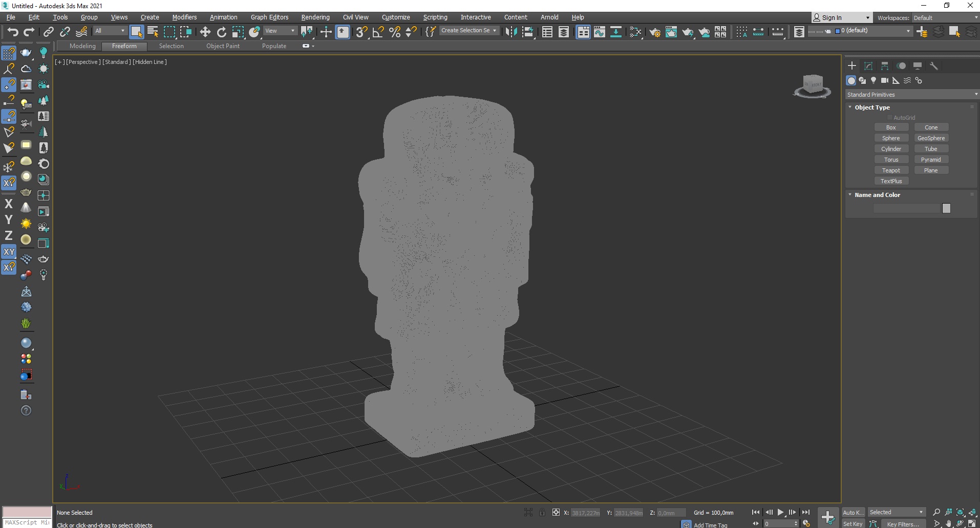Toggle the Auto Key button

click(853, 512)
